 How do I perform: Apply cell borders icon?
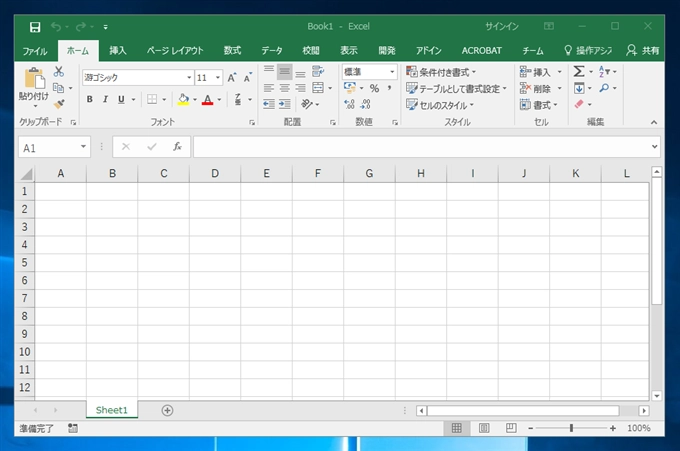(x=152, y=99)
